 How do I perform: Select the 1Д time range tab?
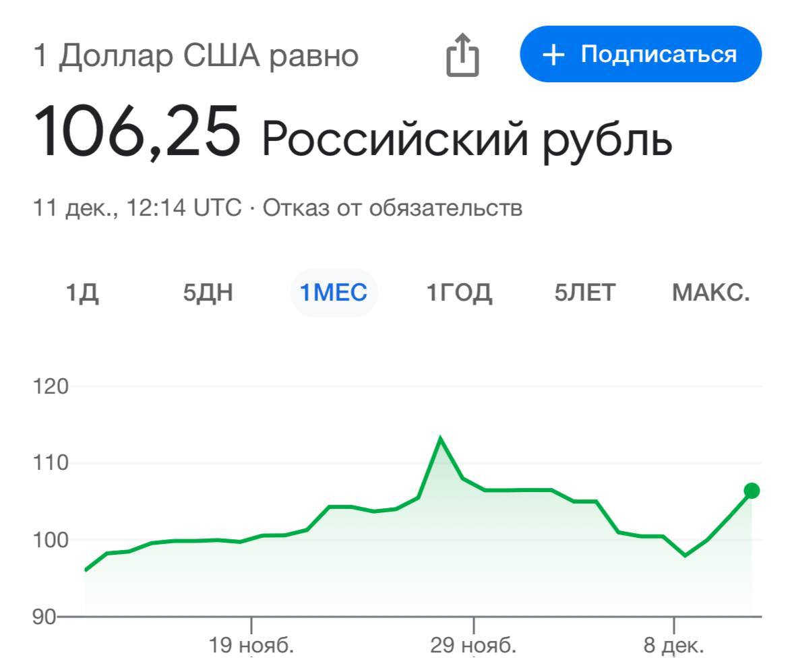[x=82, y=293]
